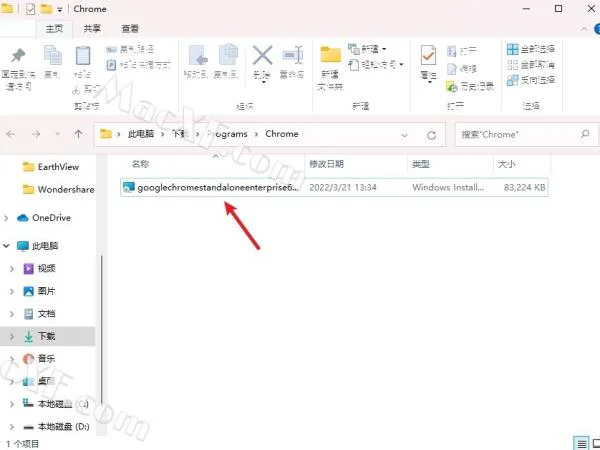
Task: Refresh the Chrome folder
Action: (431, 135)
